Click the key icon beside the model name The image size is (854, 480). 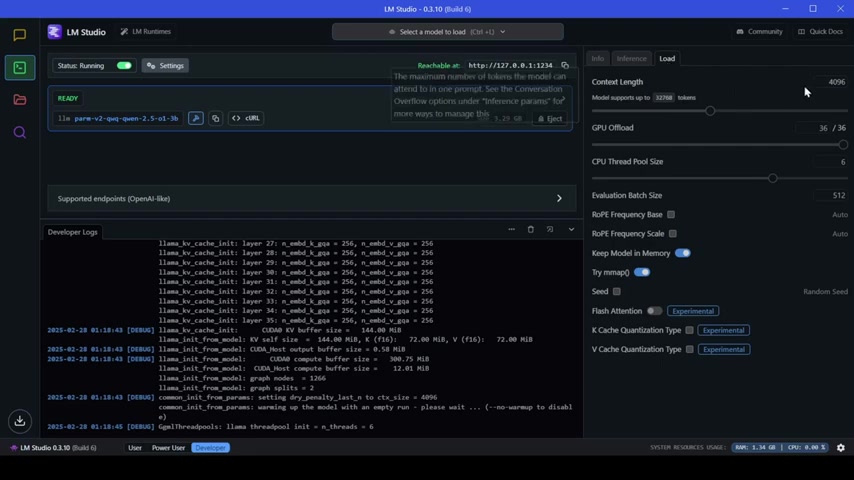pyautogui.click(x=196, y=118)
